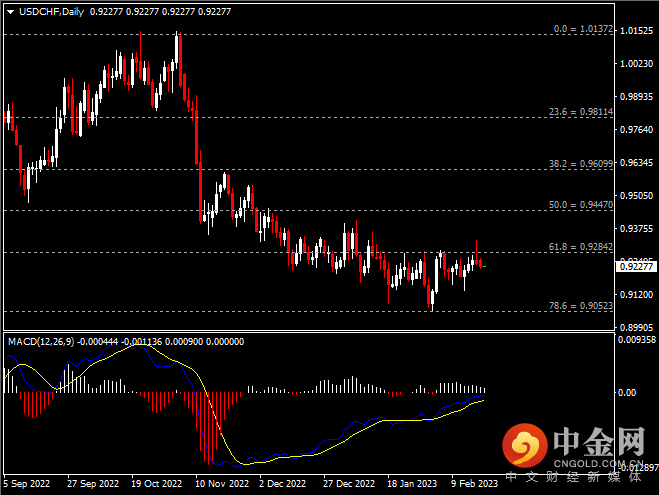Click the 1.00230 price axis value
Screen dimensions: 659x495
[x=637, y=64]
